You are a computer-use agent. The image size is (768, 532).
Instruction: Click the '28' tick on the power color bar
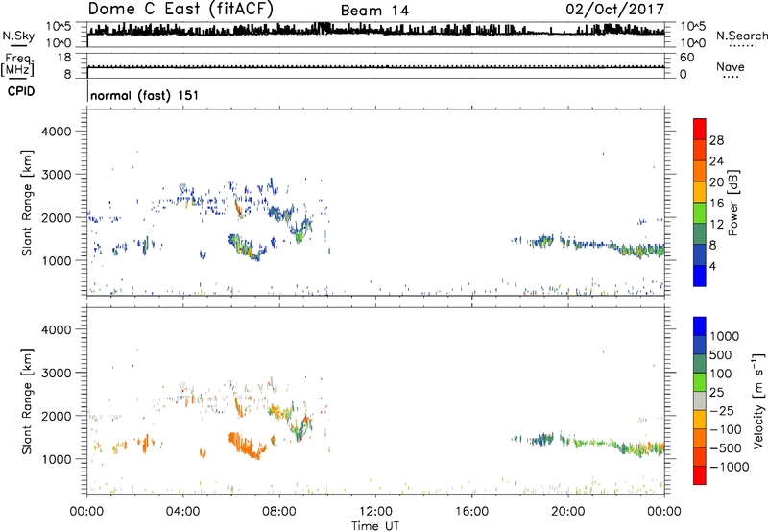click(716, 140)
